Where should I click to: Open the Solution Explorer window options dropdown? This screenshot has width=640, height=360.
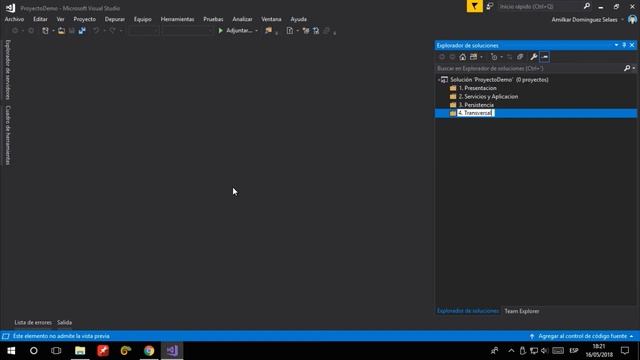point(616,45)
